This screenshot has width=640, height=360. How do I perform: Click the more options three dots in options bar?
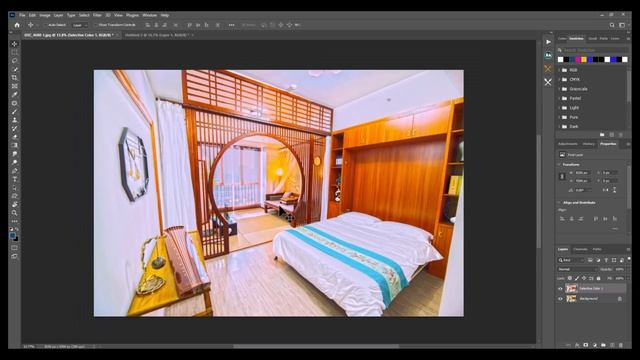pyautogui.click(x=231, y=25)
